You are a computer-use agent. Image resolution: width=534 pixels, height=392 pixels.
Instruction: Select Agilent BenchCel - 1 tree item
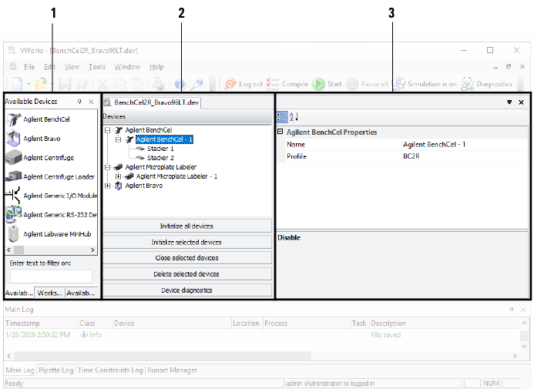[164, 139]
